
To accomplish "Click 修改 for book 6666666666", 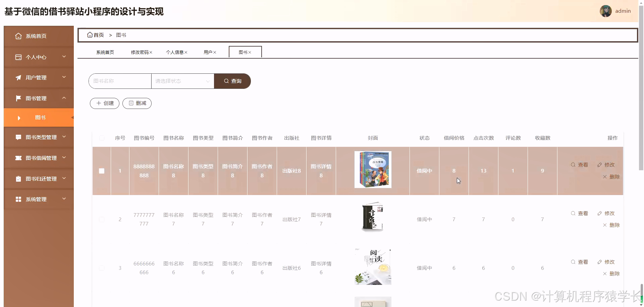I will click(606, 262).
